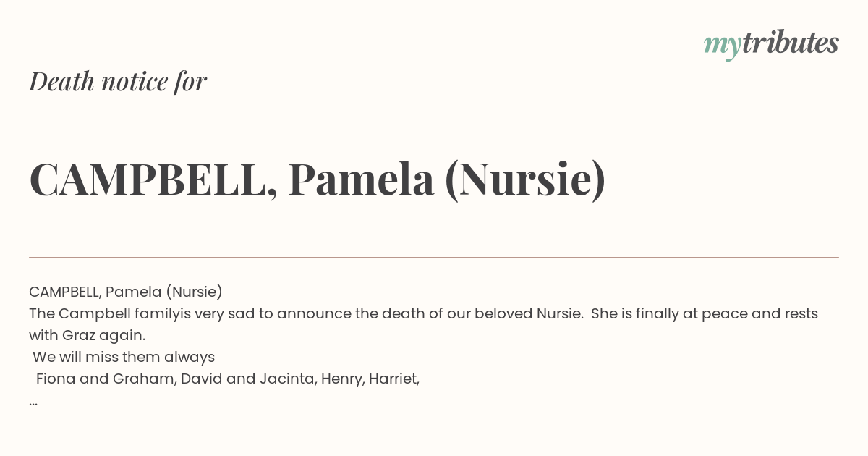Select the "Death notice for" heading
Viewport: 868px width, 456px height.
click(x=118, y=81)
